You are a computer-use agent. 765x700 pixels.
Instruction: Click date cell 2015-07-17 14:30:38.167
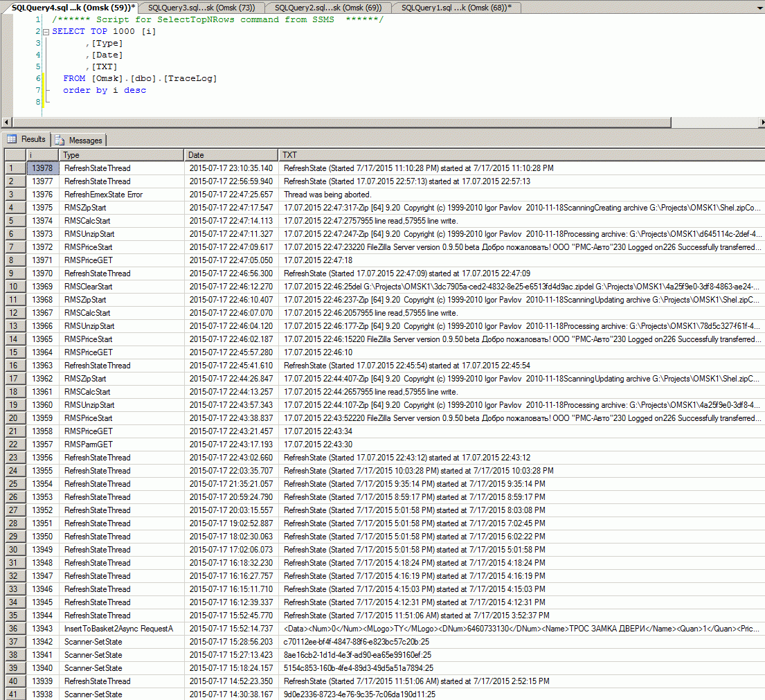(231, 694)
